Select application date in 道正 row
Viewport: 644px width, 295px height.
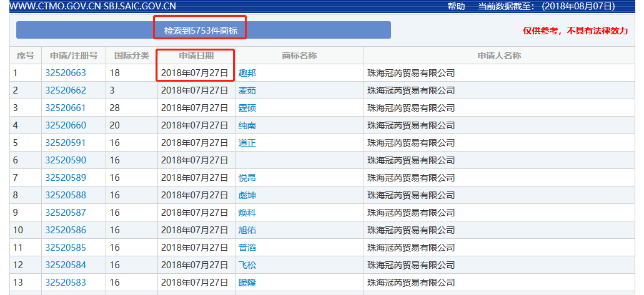tap(194, 143)
